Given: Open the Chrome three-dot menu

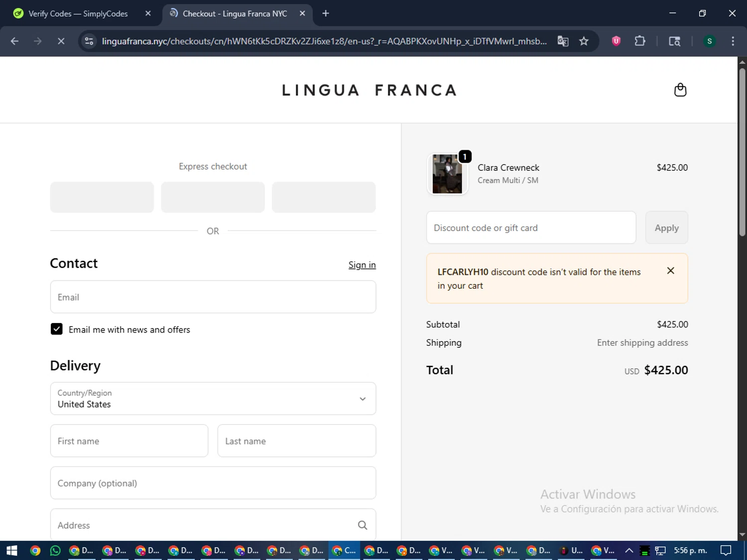Looking at the screenshot, I should click(733, 41).
